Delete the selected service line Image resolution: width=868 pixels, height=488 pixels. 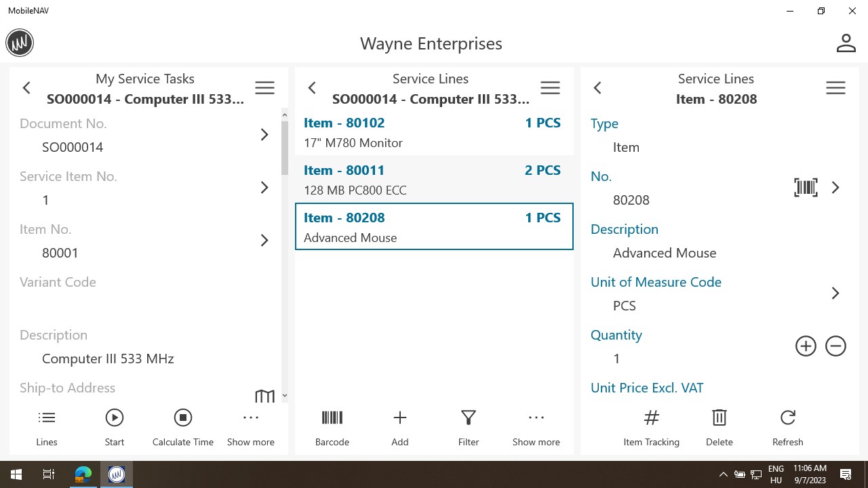point(719,428)
